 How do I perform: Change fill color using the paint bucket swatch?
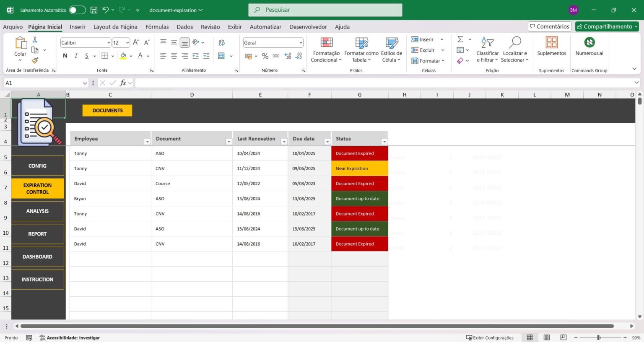point(123,55)
